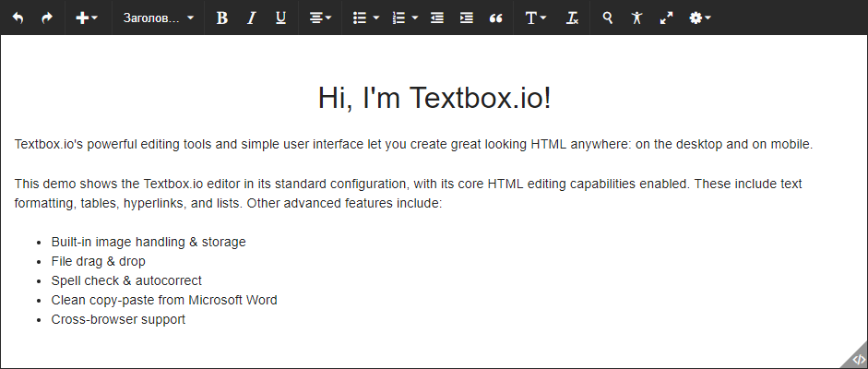The height and width of the screenshot is (369, 868).
Task: Apply blockquote with the quote icon
Action: 496,18
